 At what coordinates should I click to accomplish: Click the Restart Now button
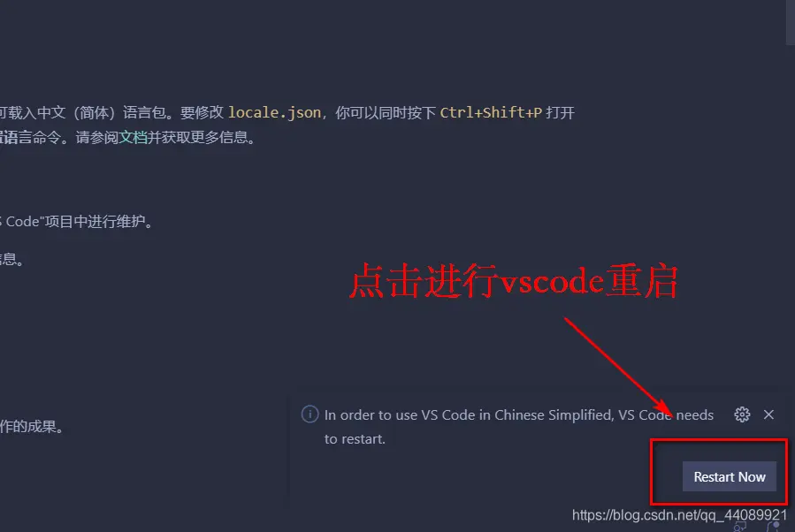[x=729, y=476]
